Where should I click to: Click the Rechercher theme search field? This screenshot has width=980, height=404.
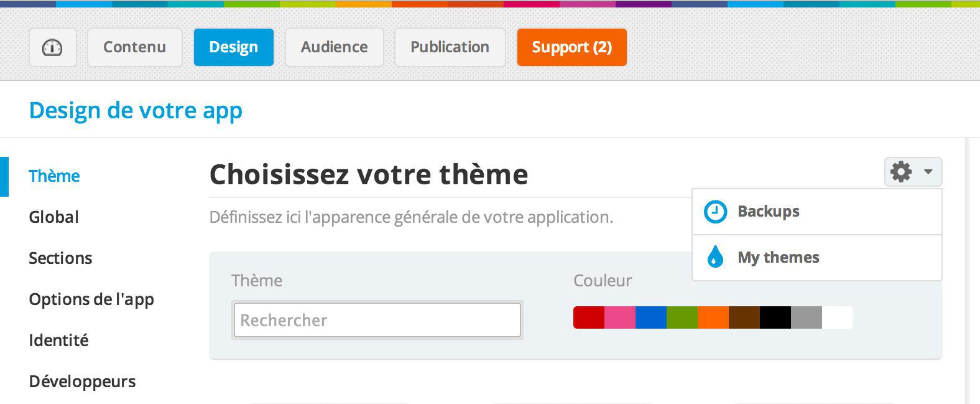coord(377,320)
